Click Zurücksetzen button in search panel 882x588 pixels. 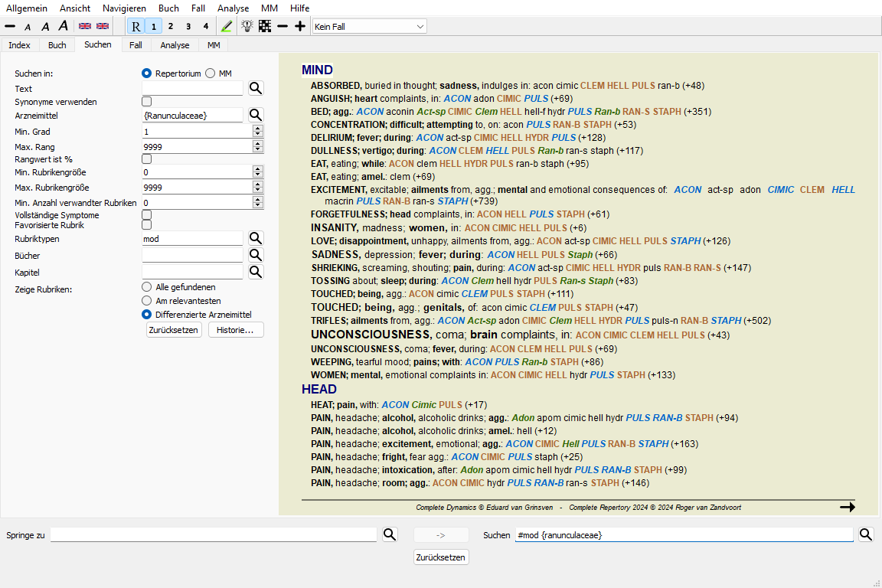[x=174, y=330]
